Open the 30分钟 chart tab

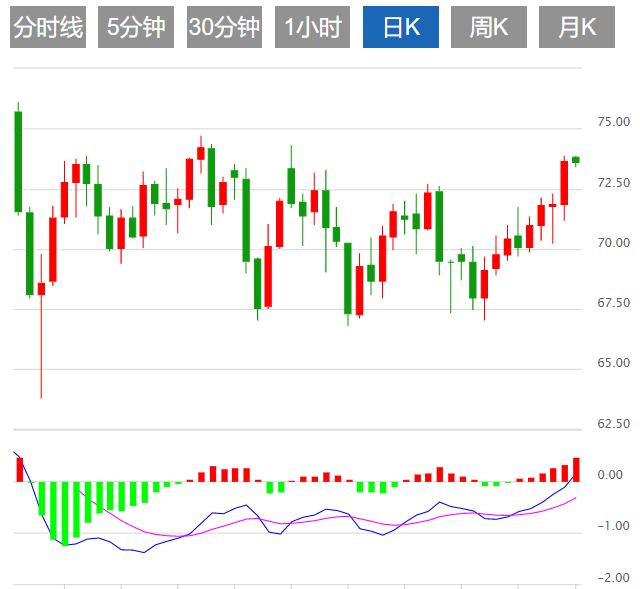tap(224, 27)
